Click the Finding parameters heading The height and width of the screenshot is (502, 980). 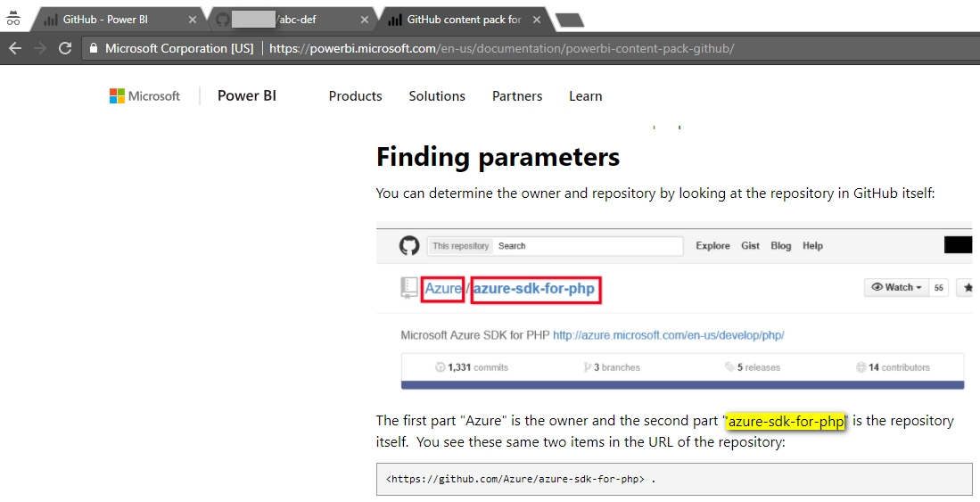498,157
